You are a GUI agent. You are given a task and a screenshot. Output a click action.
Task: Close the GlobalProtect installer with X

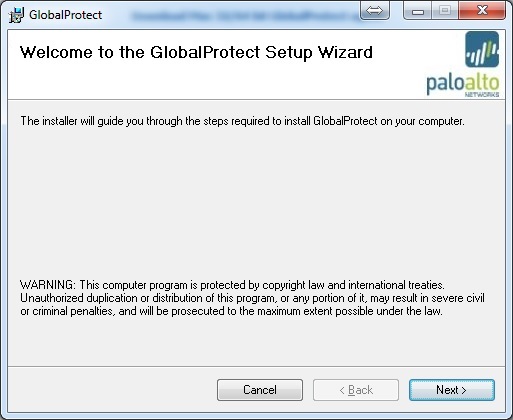pos(482,11)
